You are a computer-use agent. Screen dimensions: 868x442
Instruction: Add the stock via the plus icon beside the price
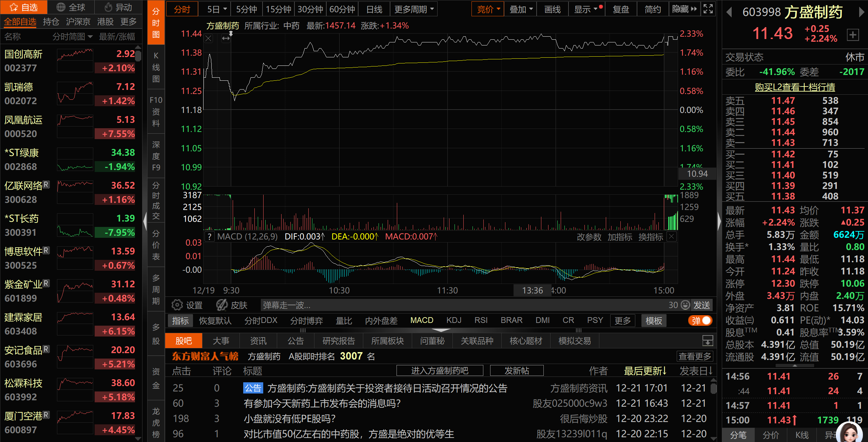(x=852, y=35)
